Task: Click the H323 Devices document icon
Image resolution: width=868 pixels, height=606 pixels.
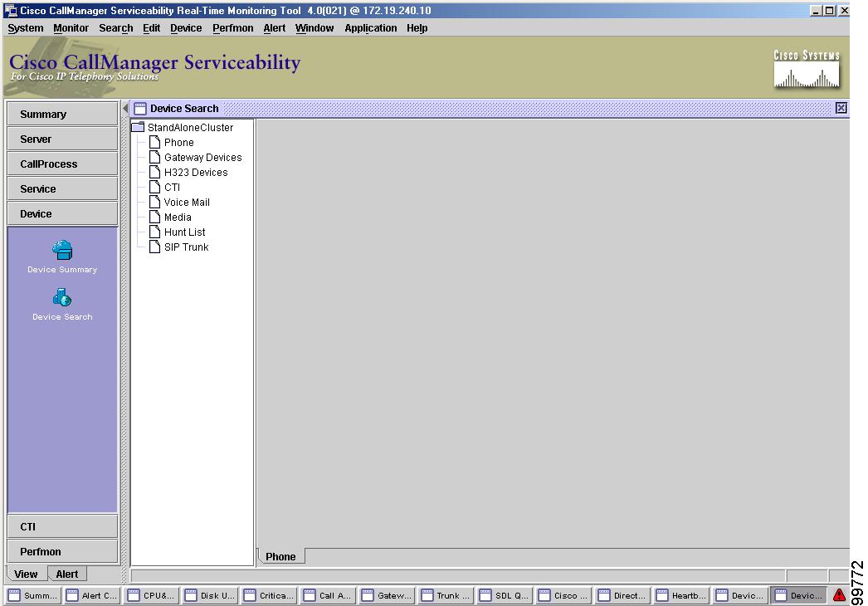Action: (x=155, y=173)
